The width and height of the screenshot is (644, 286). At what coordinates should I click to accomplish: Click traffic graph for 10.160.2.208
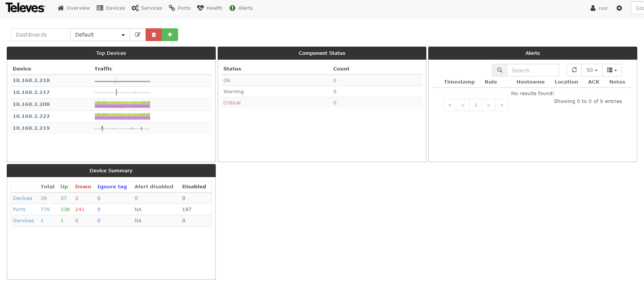(x=122, y=104)
